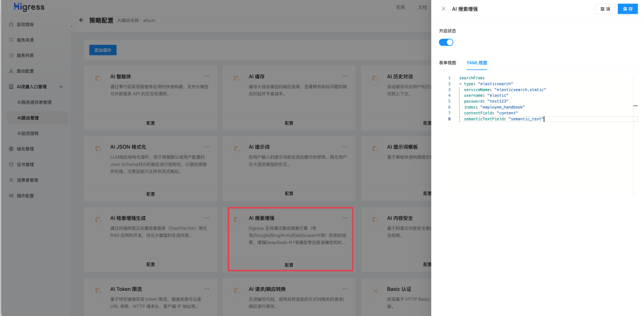Click the searchFrom: line in editor

pyautogui.click(x=472, y=78)
